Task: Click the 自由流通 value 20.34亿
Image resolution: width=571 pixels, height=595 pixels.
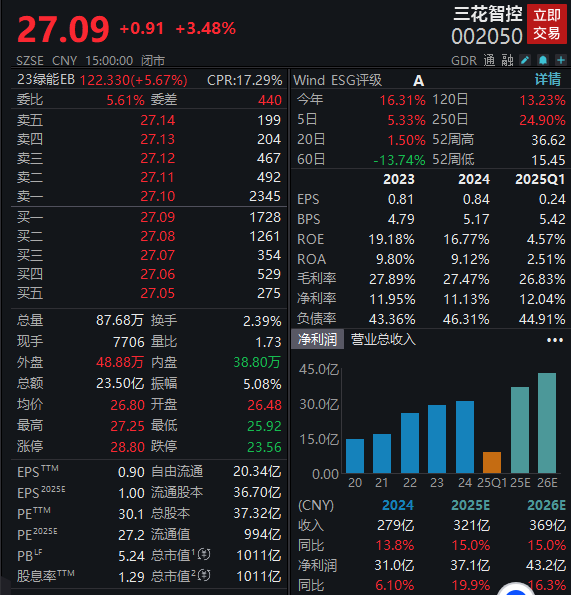Action: (257, 471)
